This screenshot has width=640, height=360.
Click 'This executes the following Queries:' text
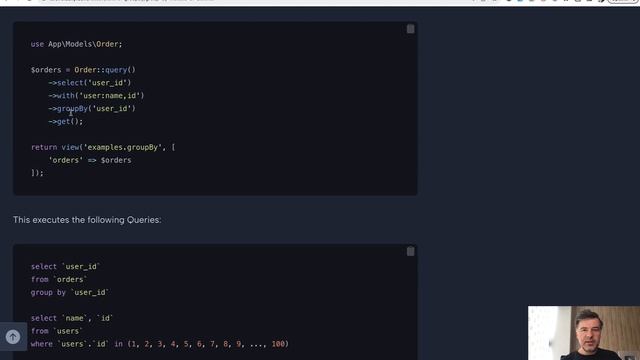click(87, 220)
